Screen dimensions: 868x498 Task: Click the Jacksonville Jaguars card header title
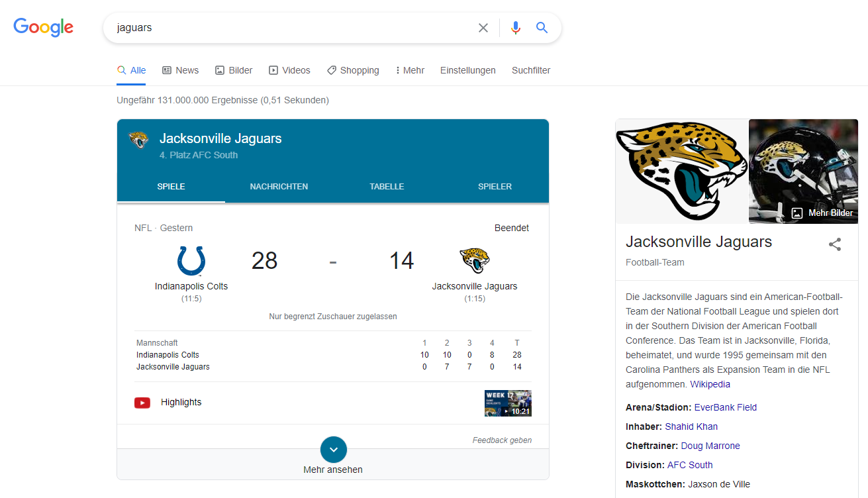(x=220, y=138)
